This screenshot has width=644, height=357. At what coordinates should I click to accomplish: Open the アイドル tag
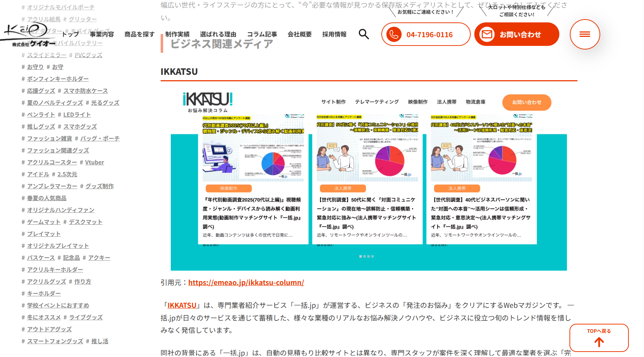point(38,174)
